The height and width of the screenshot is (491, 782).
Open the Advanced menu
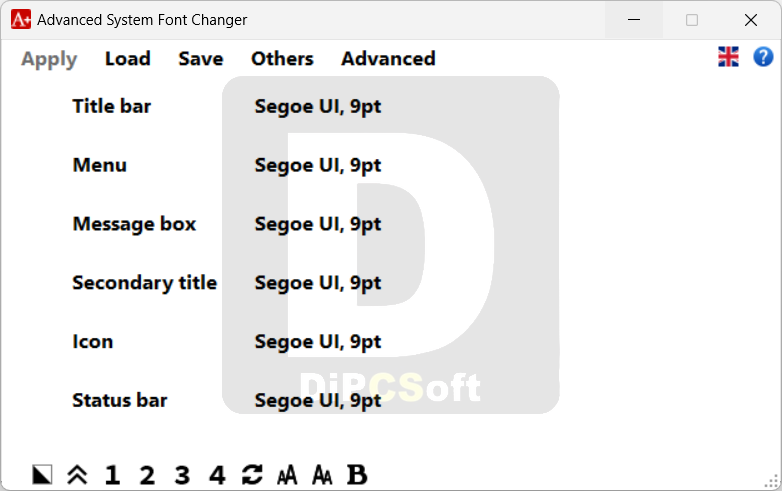click(389, 59)
